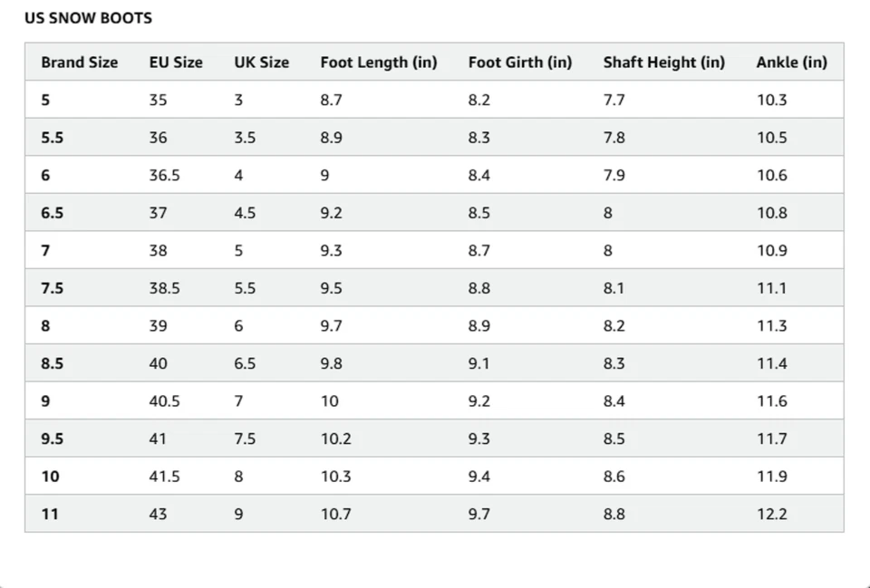
Task: Select foot length 10.2 cell
Action: point(335,439)
